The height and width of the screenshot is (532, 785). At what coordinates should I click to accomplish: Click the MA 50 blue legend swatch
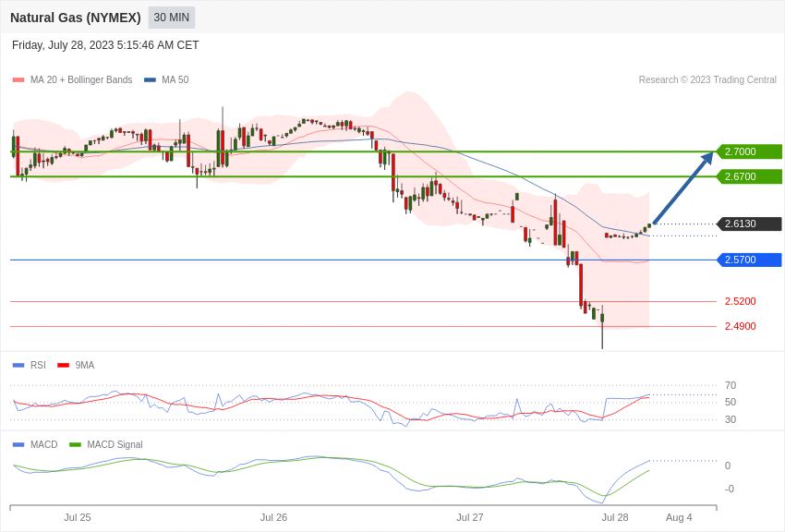(x=150, y=80)
